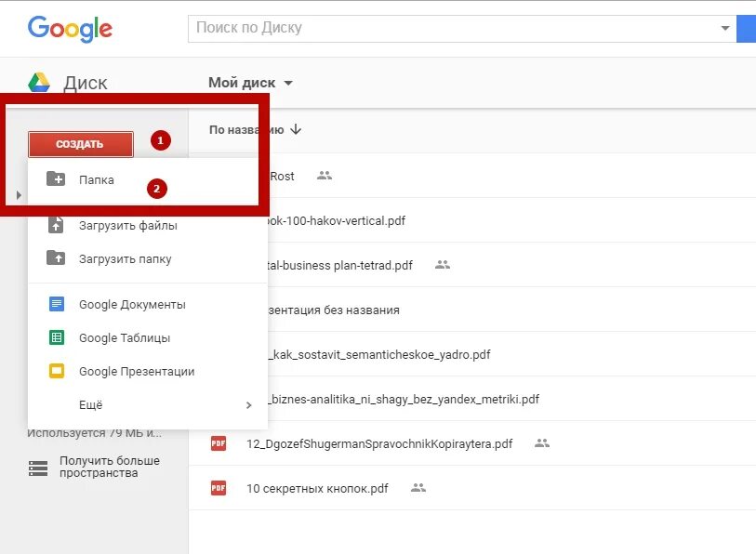Choose Загрузить файлы
Screen dimensions: 756x554
[148, 225]
